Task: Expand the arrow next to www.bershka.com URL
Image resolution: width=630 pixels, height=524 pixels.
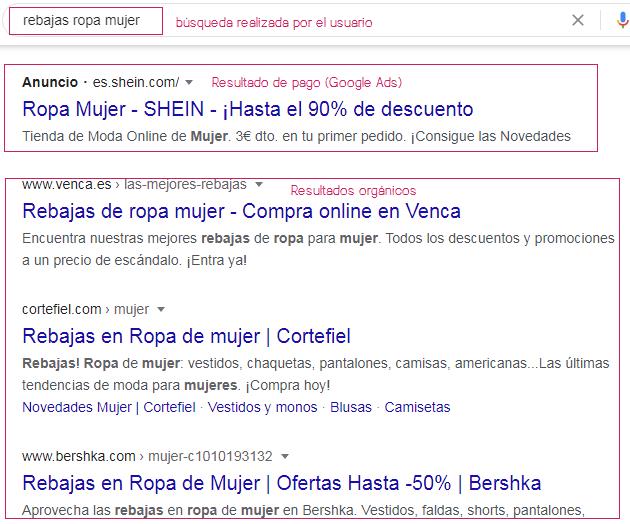Action: pyautogui.click(x=285, y=456)
